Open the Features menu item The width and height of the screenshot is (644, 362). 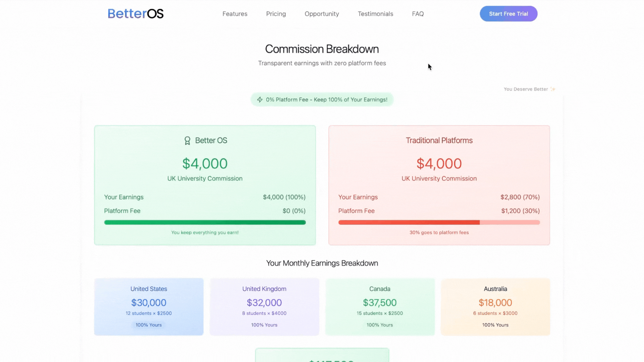click(235, 14)
